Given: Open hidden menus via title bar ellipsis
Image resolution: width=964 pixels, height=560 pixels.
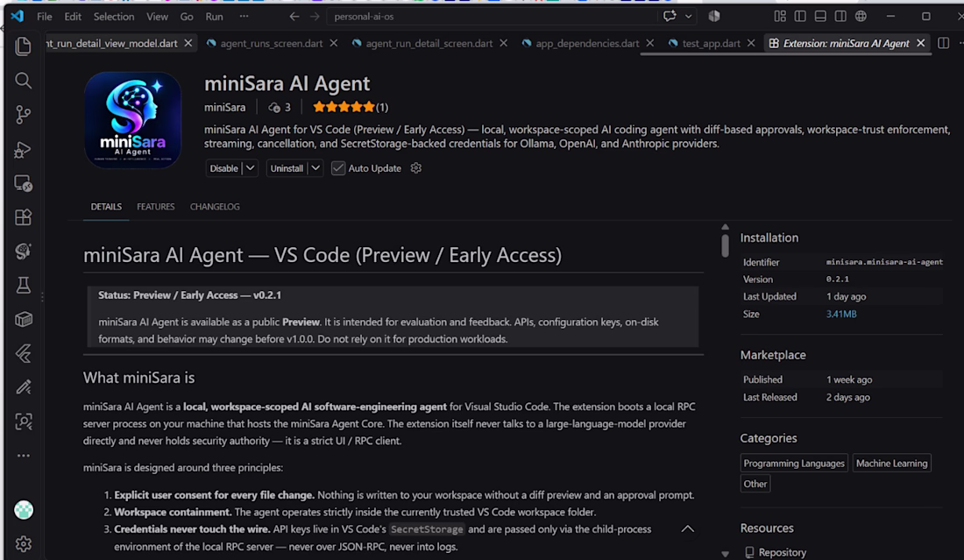Looking at the screenshot, I should [x=245, y=17].
